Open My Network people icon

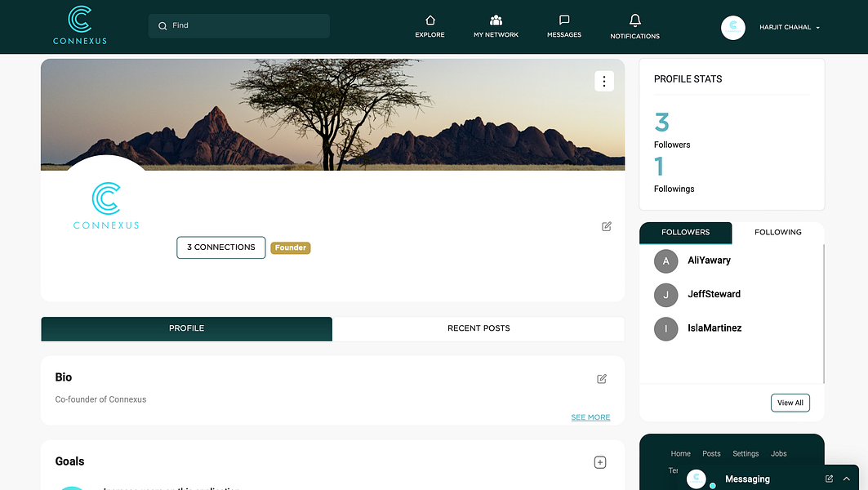[x=496, y=20]
